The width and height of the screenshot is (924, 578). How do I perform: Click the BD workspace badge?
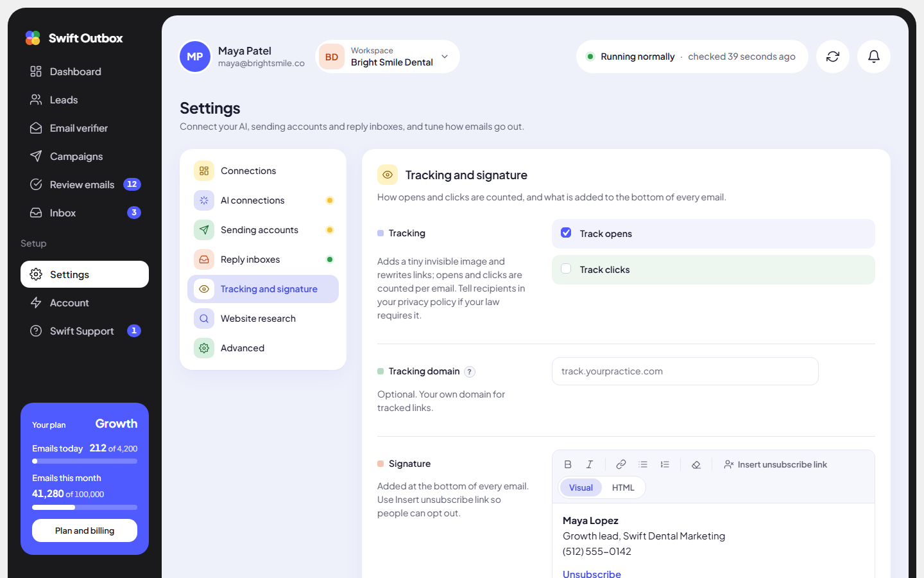click(x=332, y=57)
